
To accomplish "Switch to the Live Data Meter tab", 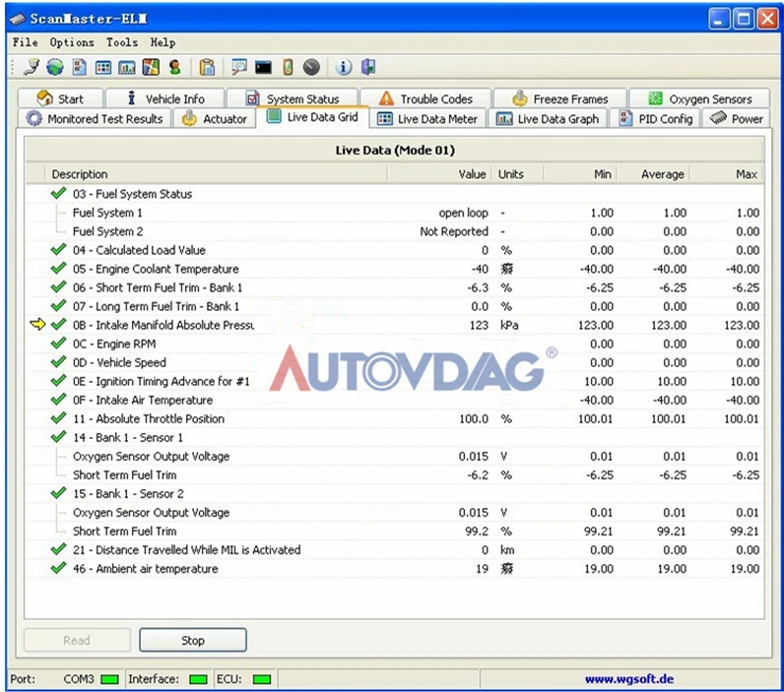I will click(427, 119).
